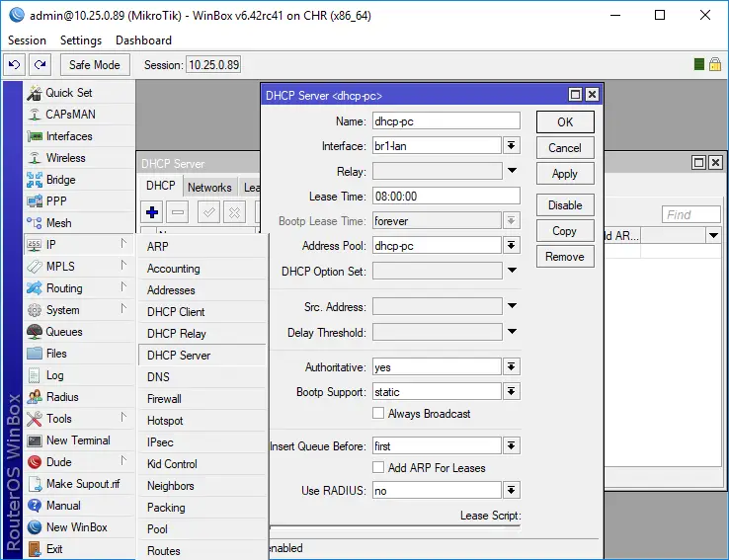729x560 pixels.
Task: Open Queues sidebar entry
Action: 79,332
